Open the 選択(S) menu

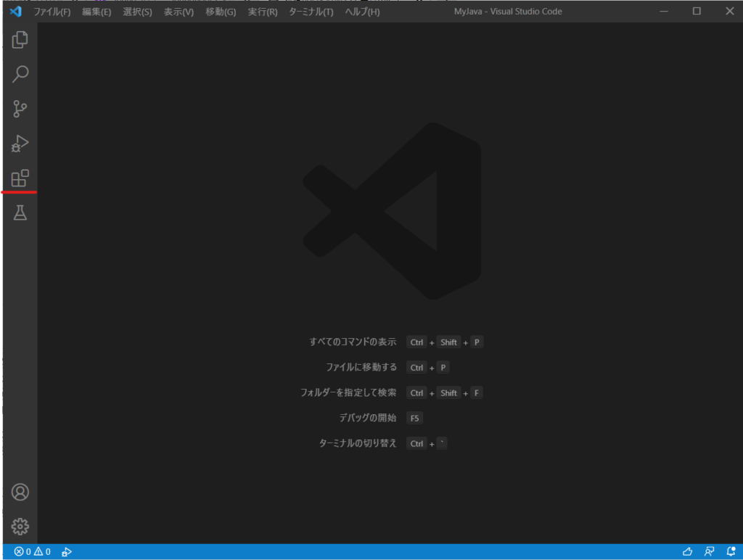point(137,12)
